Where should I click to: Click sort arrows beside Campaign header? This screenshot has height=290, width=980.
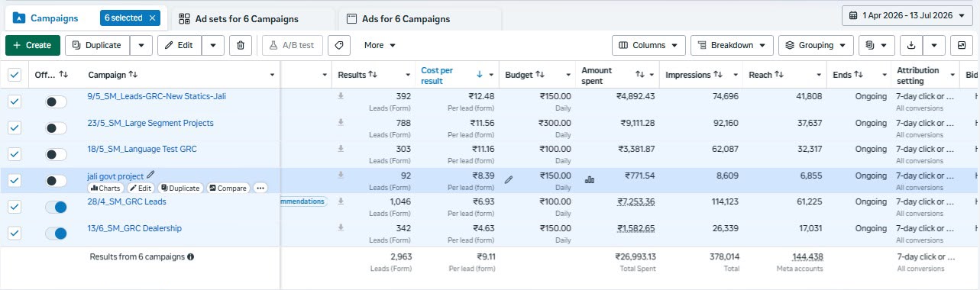[x=133, y=75]
